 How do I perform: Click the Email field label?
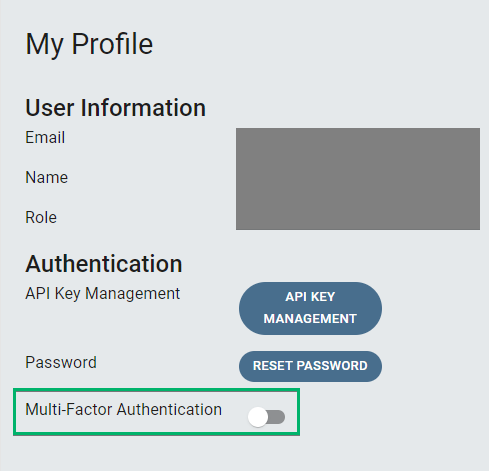[45, 137]
